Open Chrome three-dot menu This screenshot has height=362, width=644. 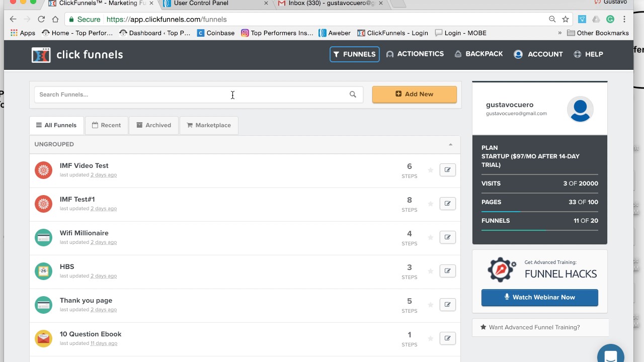(624, 19)
